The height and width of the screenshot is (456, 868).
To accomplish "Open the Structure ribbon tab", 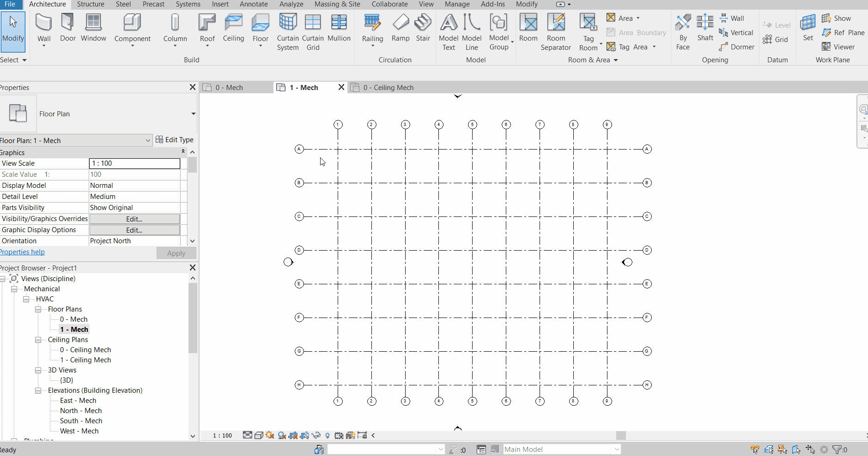I will (x=91, y=4).
